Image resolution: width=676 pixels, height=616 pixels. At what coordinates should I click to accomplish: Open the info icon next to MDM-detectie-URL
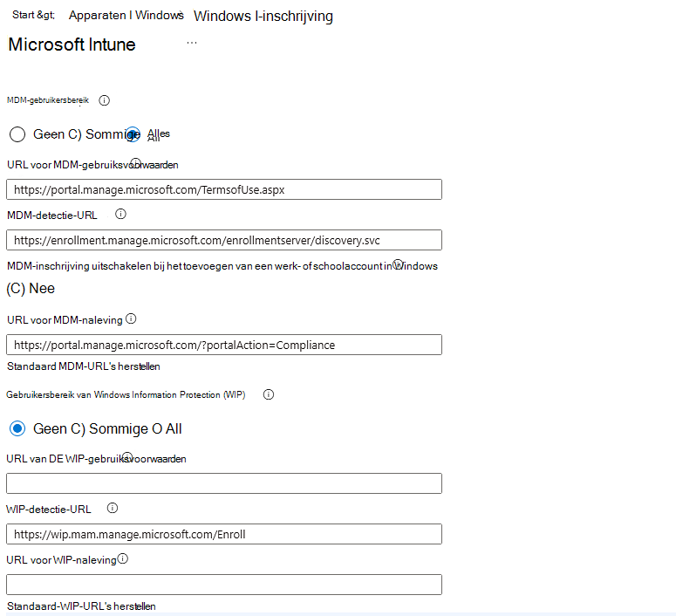tap(120, 214)
